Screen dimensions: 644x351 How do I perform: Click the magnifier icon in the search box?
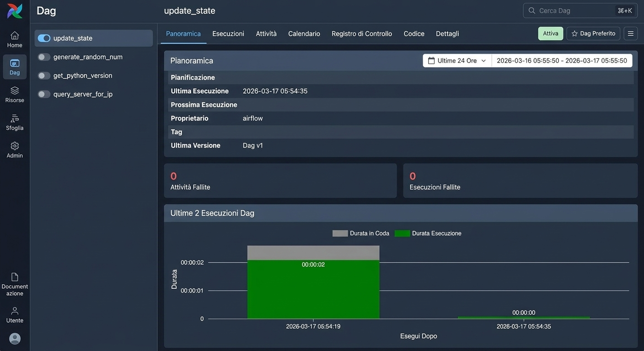click(x=531, y=11)
